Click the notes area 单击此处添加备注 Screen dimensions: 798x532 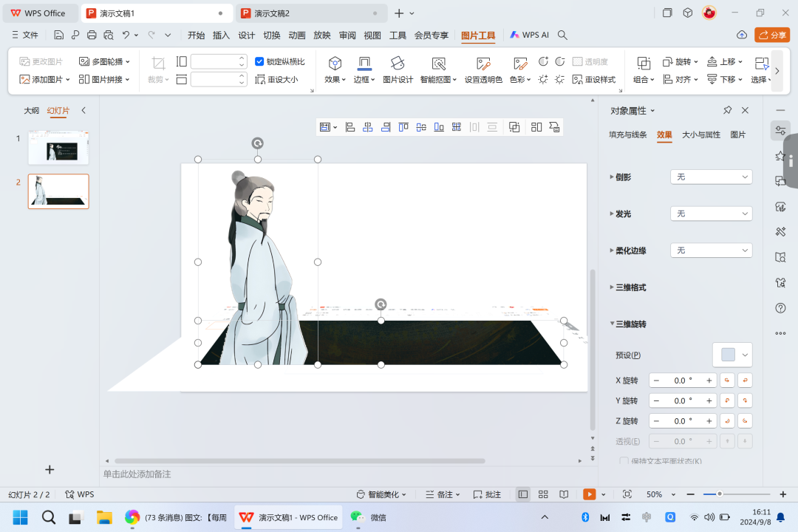click(137, 474)
